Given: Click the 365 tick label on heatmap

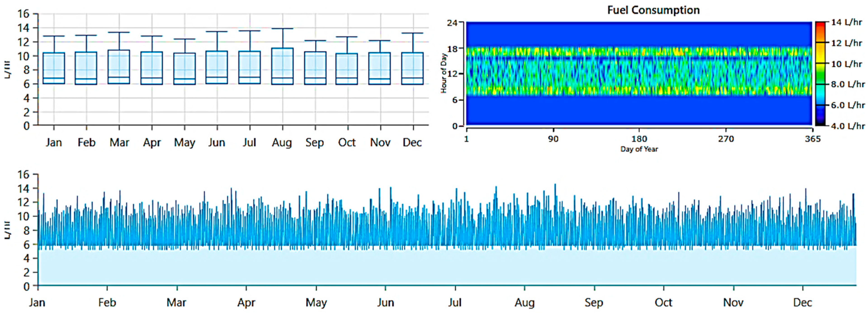Looking at the screenshot, I should point(812,139).
